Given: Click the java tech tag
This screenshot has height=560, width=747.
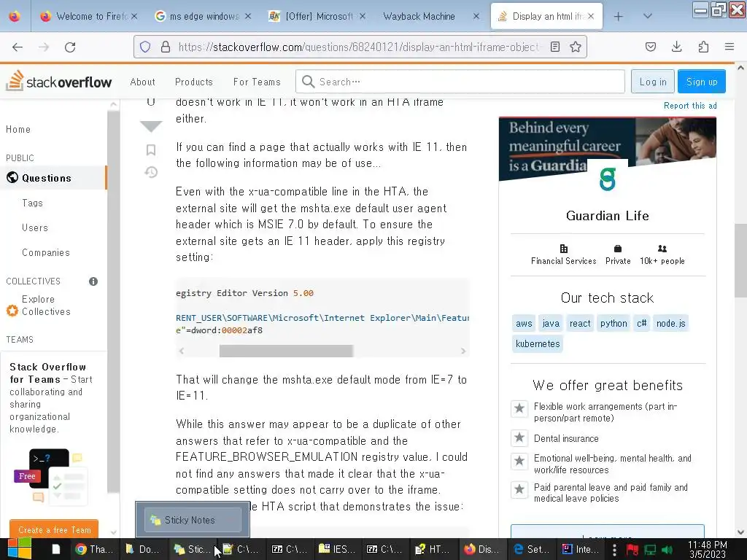Looking at the screenshot, I should pos(551,323).
